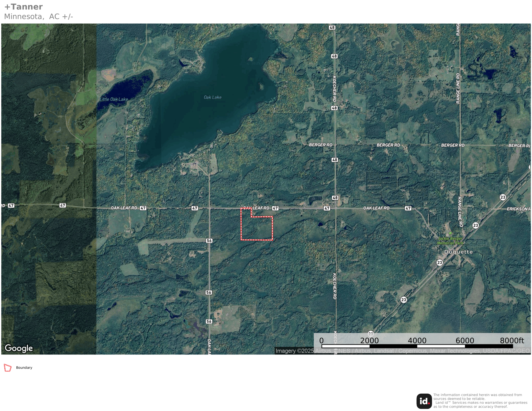Click the Land id disclaimer text
Viewport: 532px width, 411px height.
(x=480, y=401)
